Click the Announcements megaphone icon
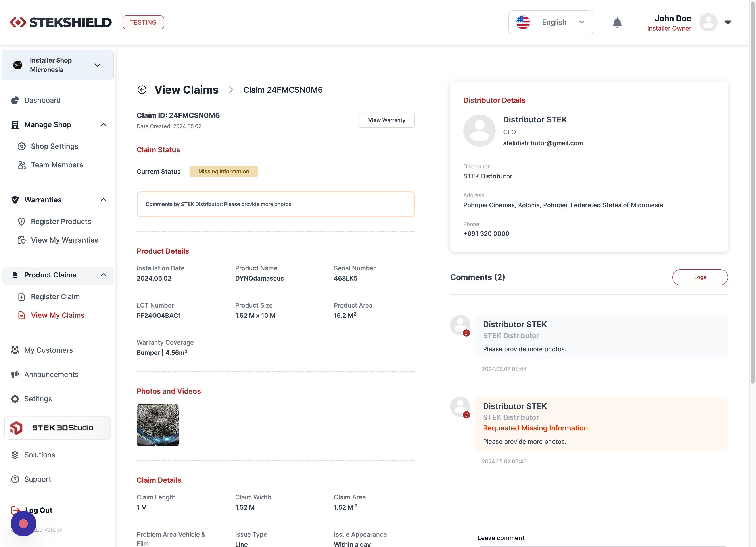Image resolution: width=756 pixels, height=547 pixels. tap(15, 375)
